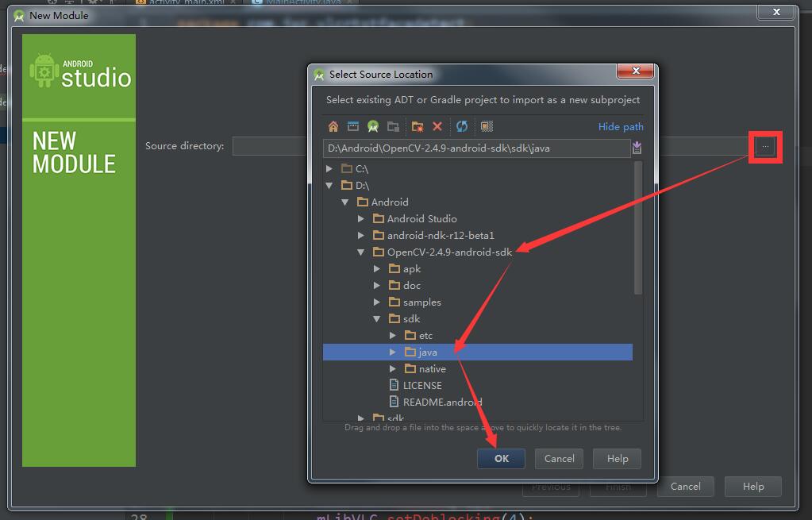Screen dimensions: 812x520
Task: Collapse the D:\ drive node
Action: 329,186
